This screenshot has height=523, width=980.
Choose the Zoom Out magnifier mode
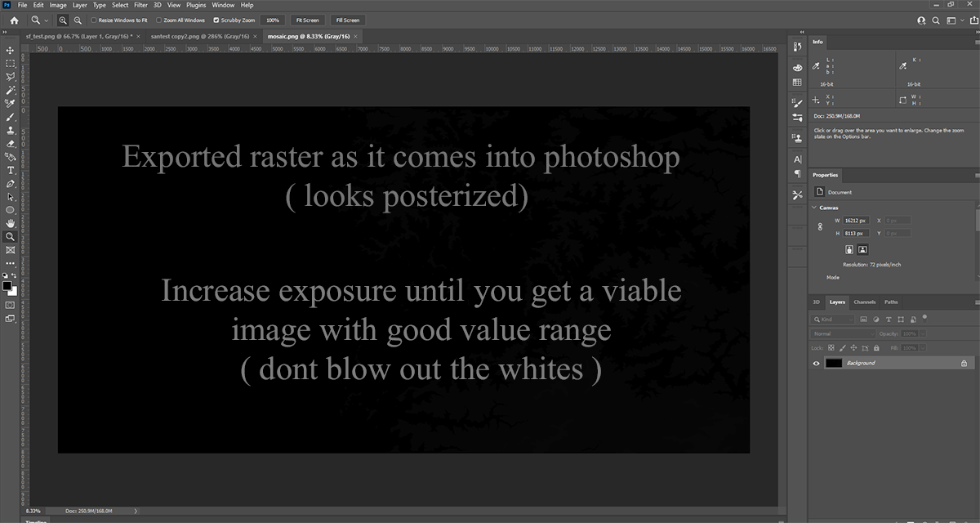[78, 20]
